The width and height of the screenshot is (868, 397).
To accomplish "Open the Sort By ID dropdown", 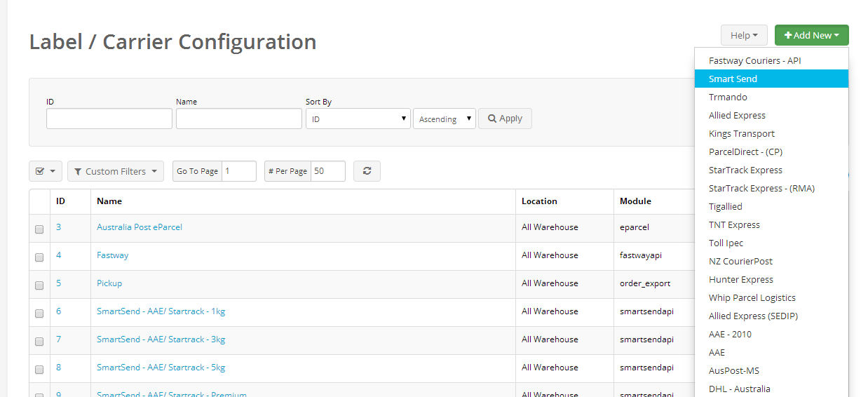I will (358, 119).
